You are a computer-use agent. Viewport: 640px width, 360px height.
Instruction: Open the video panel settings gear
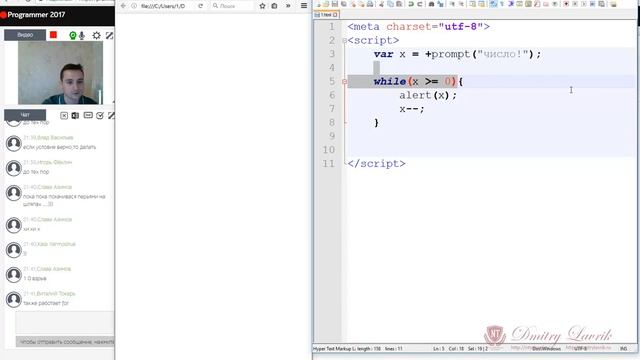(96, 36)
